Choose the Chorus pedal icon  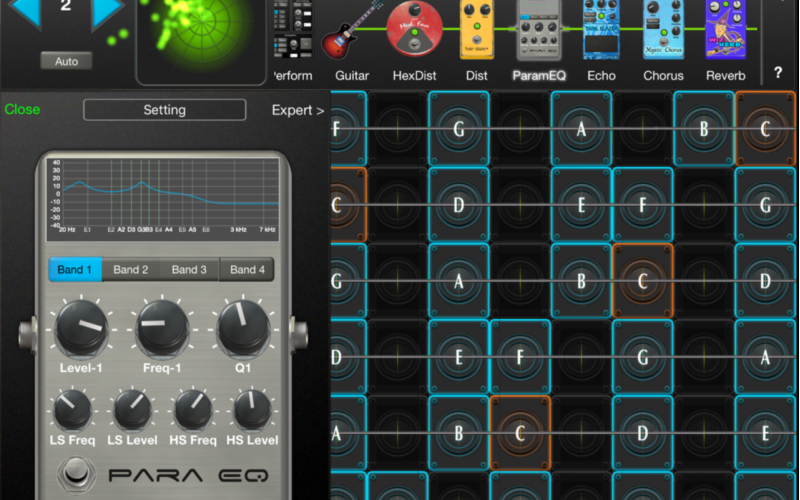(x=663, y=32)
